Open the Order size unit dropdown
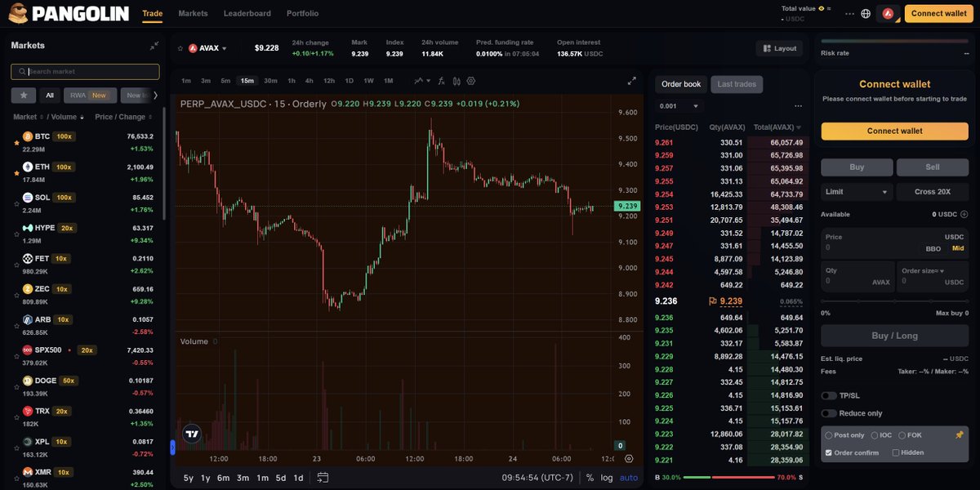This screenshot has height=490, width=980. [923, 270]
